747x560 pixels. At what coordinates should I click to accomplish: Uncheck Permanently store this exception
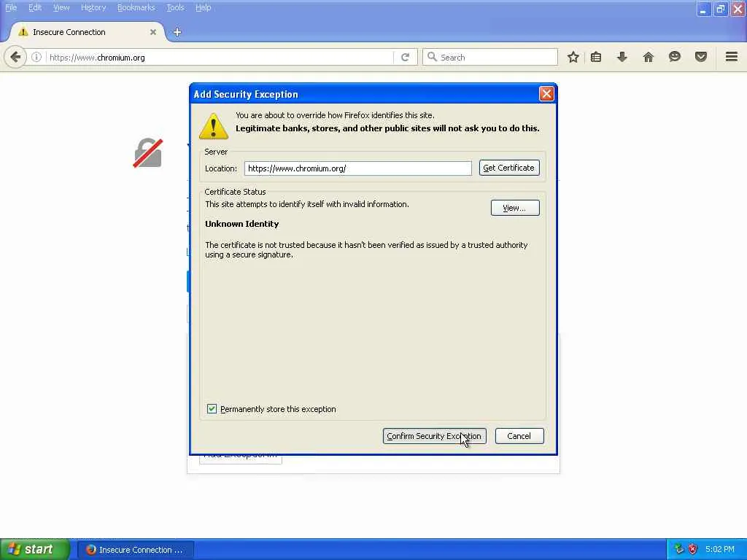[212, 408]
